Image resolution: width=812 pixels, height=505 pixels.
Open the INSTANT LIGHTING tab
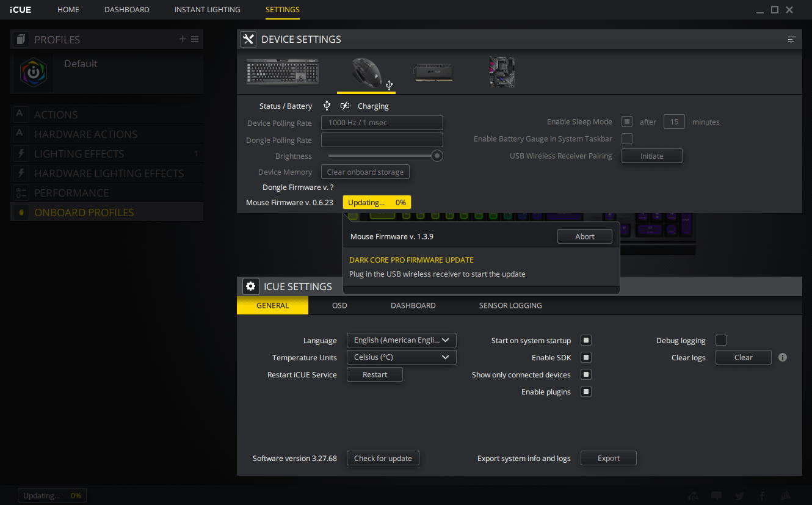(x=208, y=10)
